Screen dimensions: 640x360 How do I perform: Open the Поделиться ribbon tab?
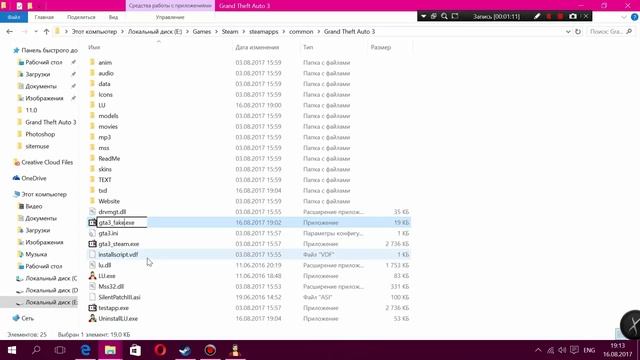coord(81,17)
